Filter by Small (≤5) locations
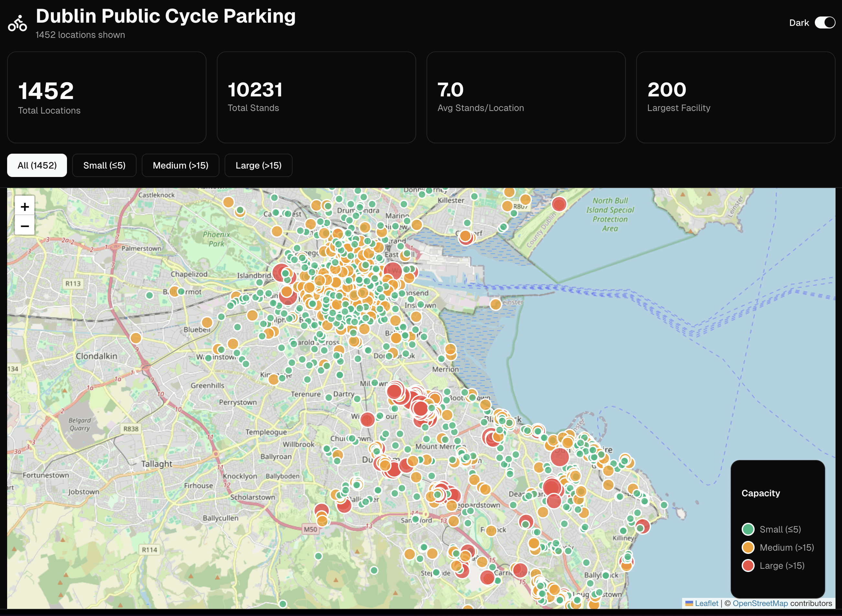 pos(104,165)
